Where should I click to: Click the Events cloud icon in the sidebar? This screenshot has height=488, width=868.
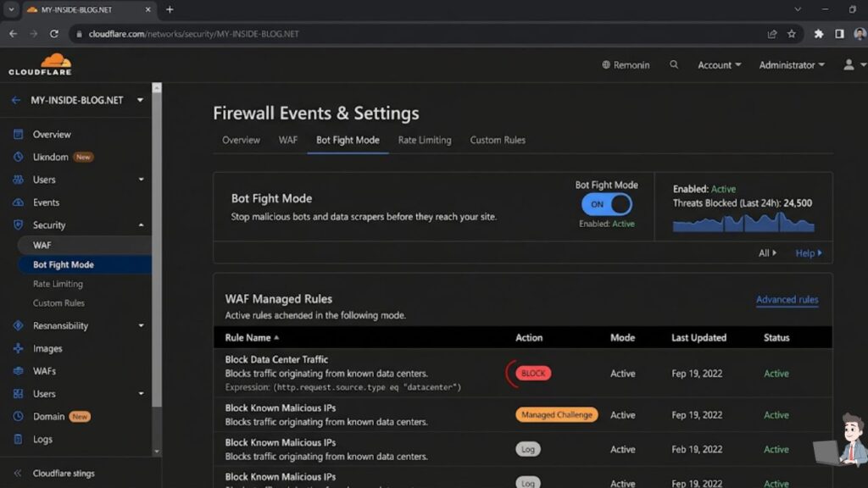[19, 202]
